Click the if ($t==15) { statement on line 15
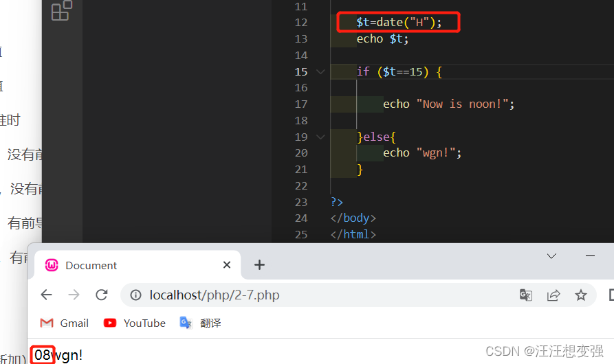Image resolution: width=614 pixels, height=364 pixels. point(399,71)
